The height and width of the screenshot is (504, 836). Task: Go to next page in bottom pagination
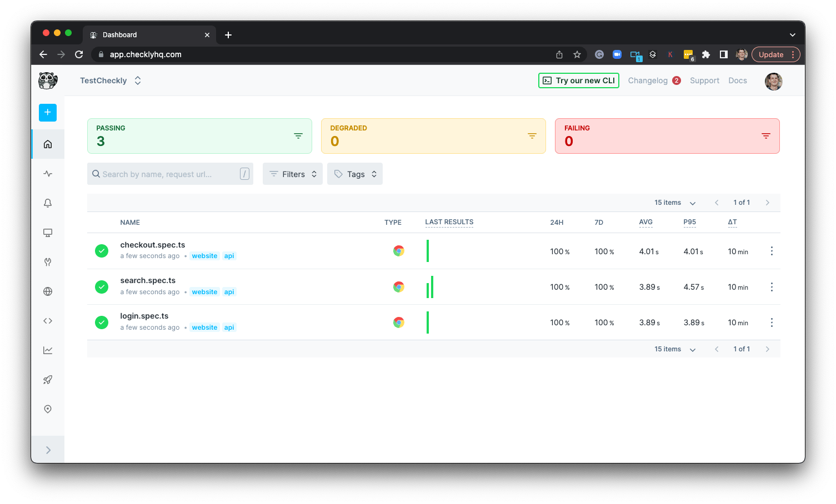[x=768, y=349]
